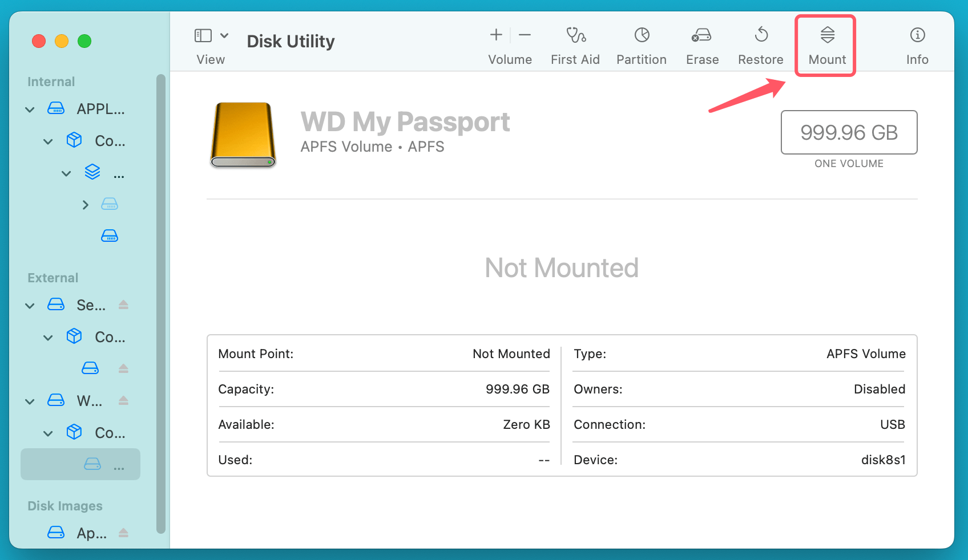Eject the external volume under Se...
968x560 pixels.
tap(123, 368)
